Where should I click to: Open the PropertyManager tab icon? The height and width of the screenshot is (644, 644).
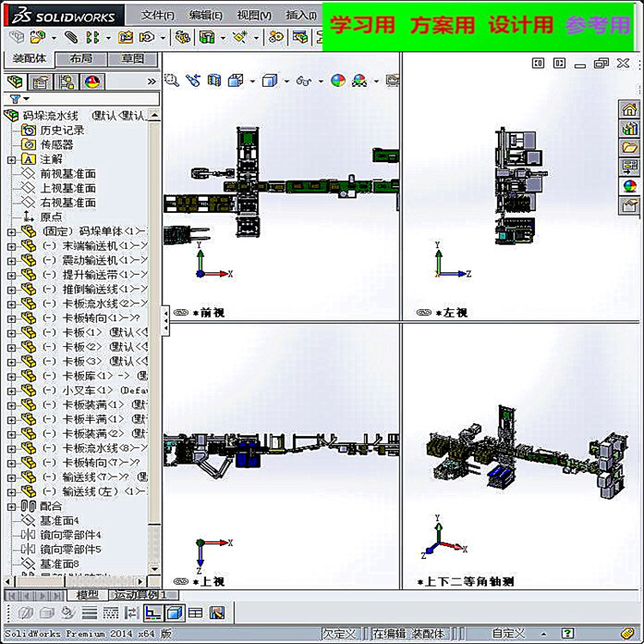(40, 82)
